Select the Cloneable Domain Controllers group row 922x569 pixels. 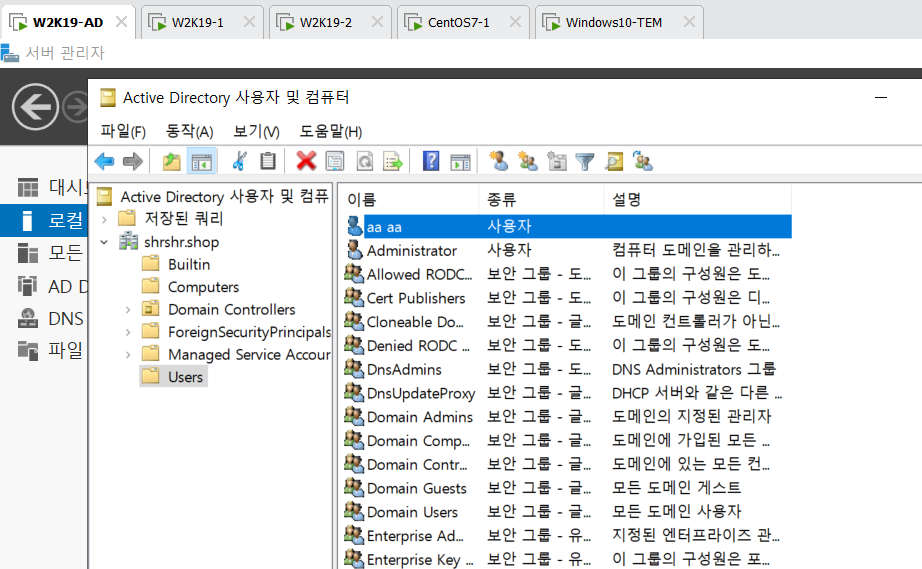(567, 322)
